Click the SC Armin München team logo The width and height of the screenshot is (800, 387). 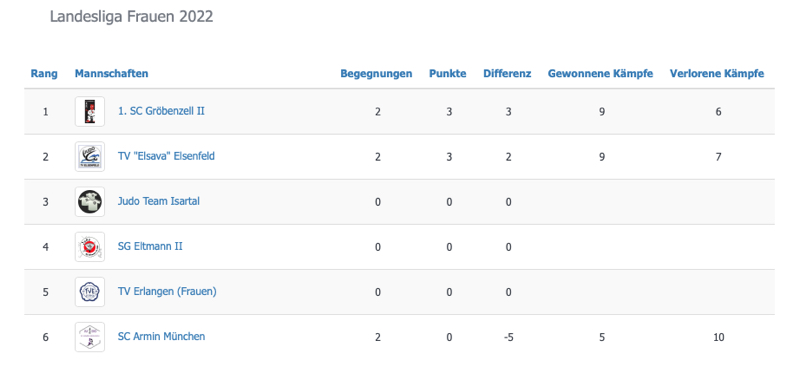pos(90,337)
